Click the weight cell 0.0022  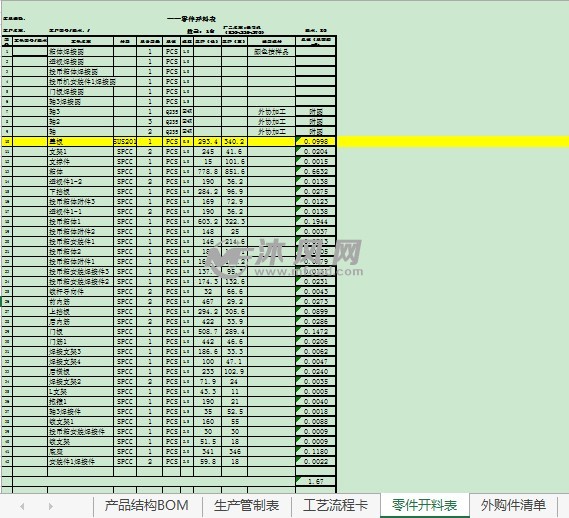pyautogui.click(x=316, y=461)
